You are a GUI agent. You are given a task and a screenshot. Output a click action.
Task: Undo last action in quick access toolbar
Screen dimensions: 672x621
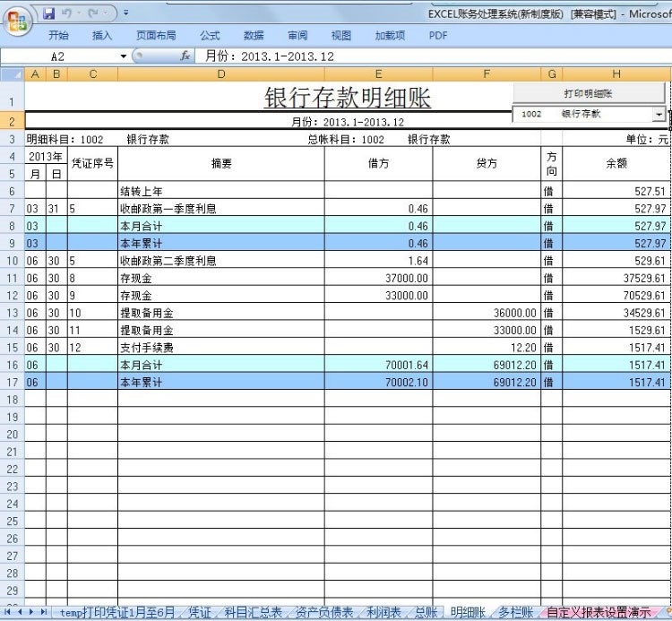click(66, 13)
